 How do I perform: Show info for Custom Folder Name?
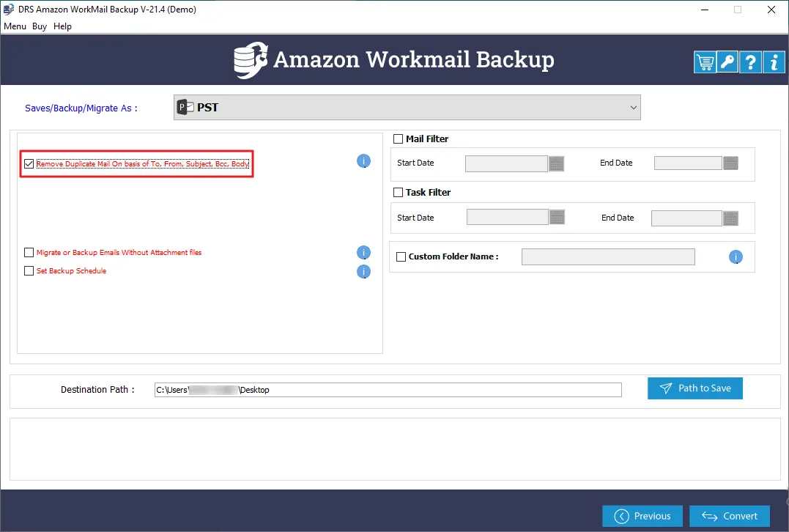[x=736, y=257]
